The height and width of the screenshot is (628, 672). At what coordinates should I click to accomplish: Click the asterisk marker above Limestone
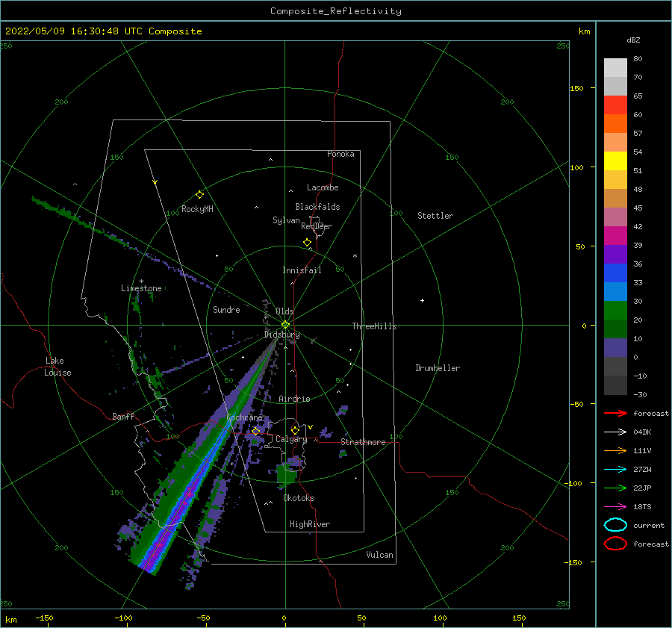141,282
